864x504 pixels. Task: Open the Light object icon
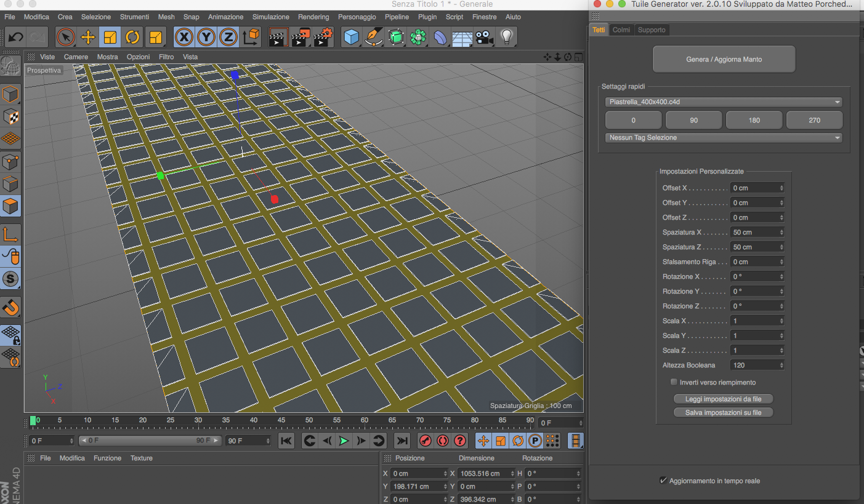point(506,38)
